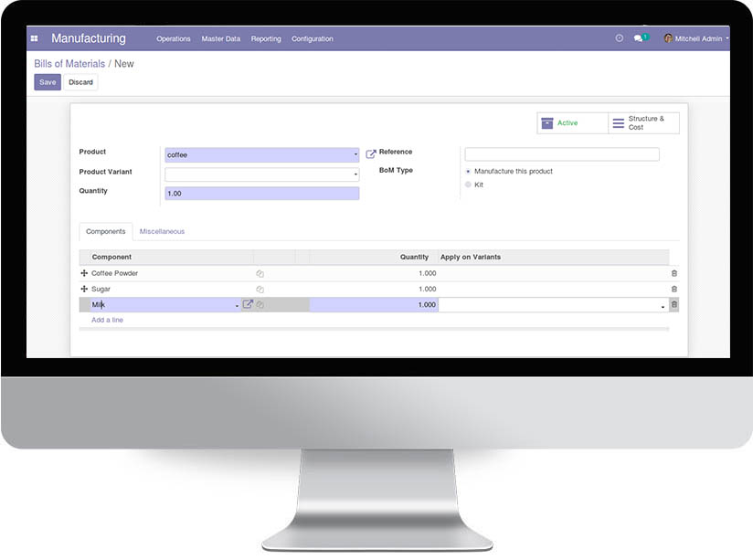This screenshot has width=753, height=560.
Task: Grab the Sugar row drag handle
Action: [x=84, y=289]
